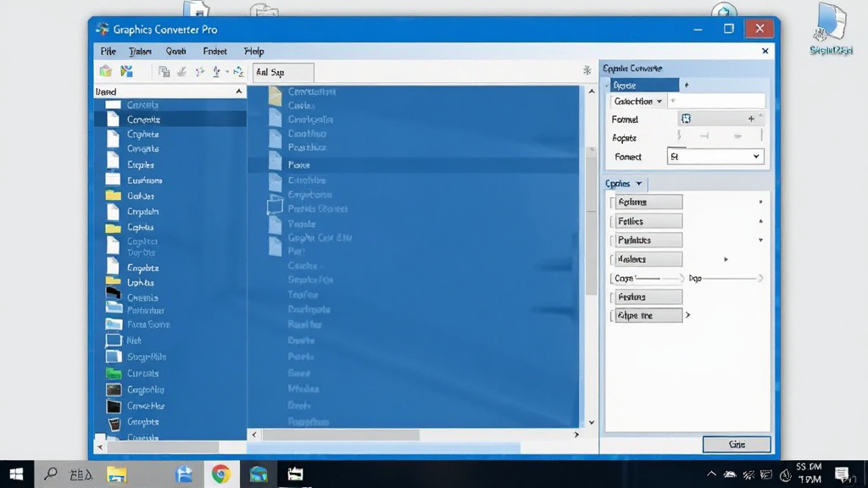Tick the checkbox beside Feslurs

tap(612, 297)
